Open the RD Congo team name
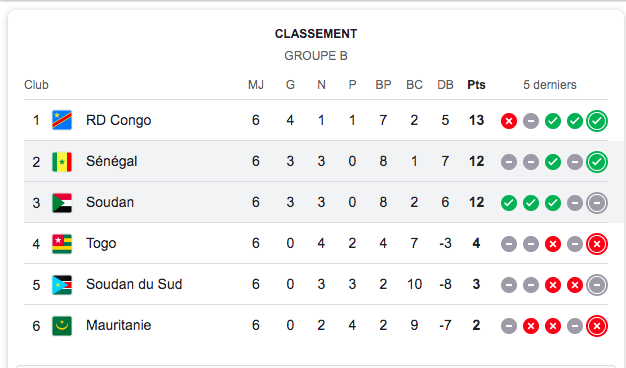 pyautogui.click(x=119, y=120)
